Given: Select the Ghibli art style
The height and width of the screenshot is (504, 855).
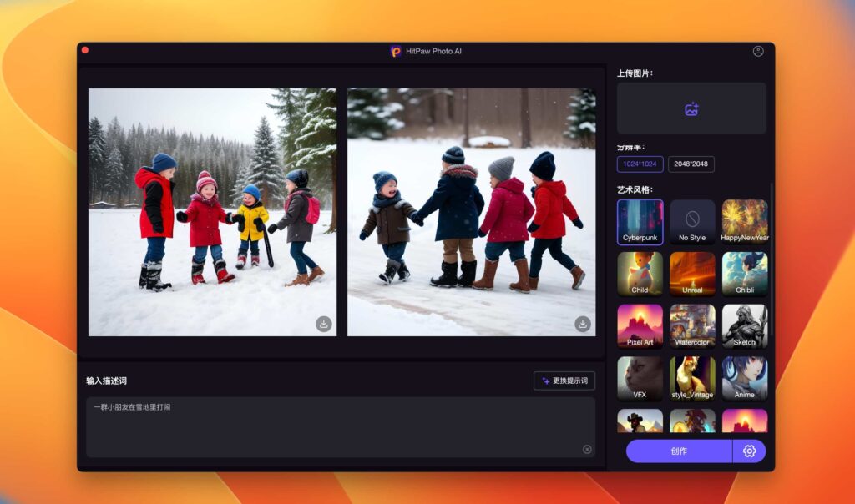Looking at the screenshot, I should tap(744, 274).
